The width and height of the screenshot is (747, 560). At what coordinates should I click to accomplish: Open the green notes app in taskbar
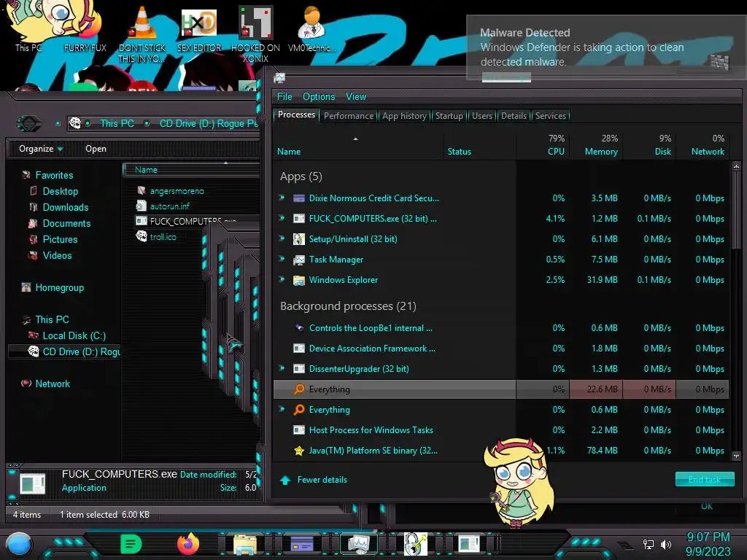tap(131, 544)
